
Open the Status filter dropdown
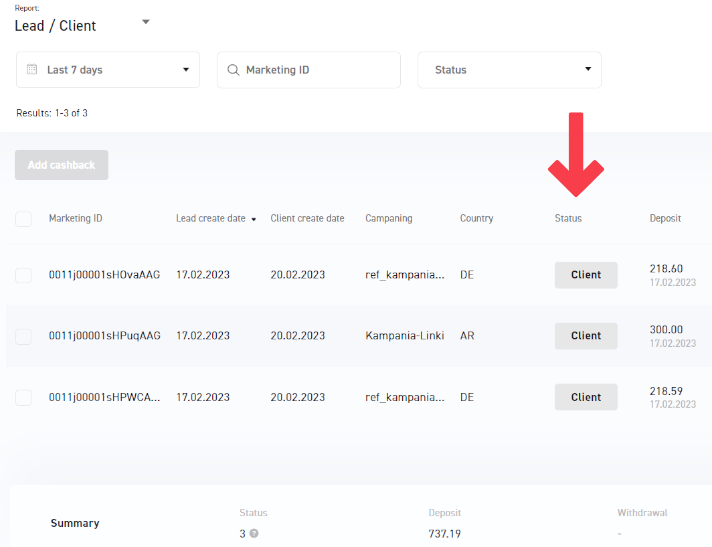click(509, 70)
